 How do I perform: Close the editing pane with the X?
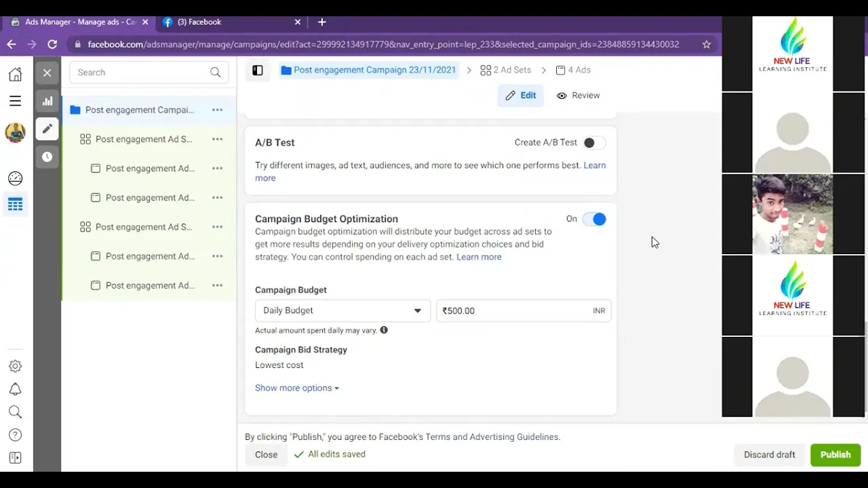tap(47, 73)
